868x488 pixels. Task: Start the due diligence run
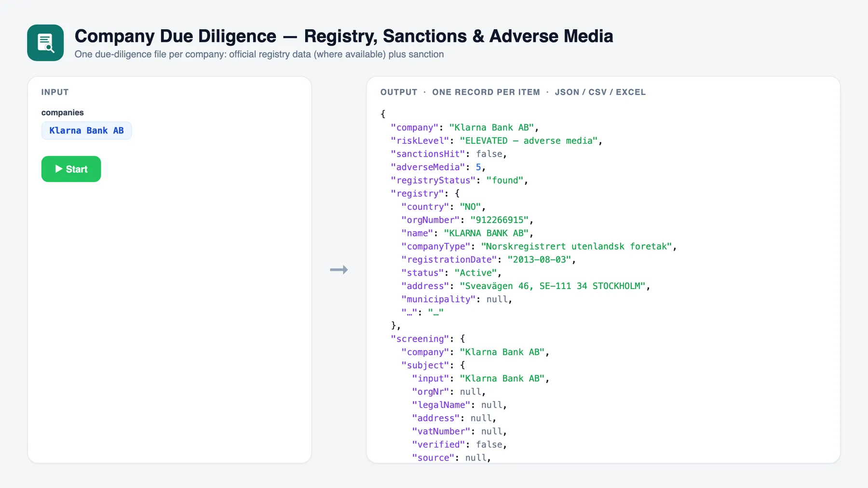71,169
